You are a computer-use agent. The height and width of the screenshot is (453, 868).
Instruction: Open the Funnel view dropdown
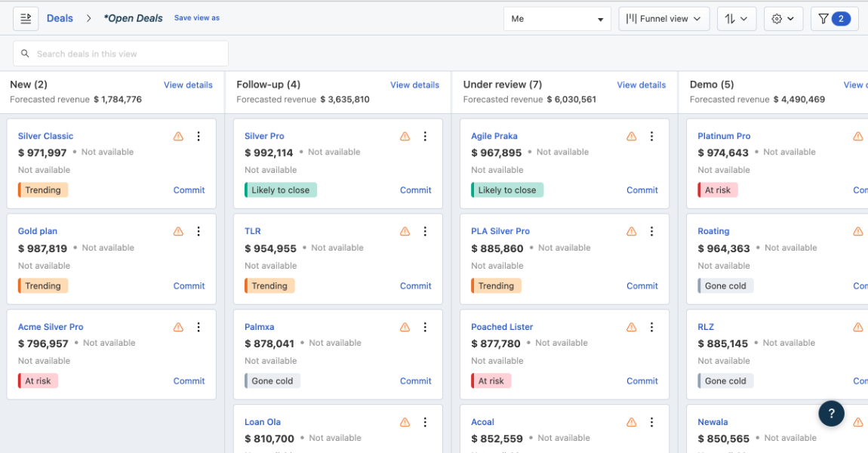pyautogui.click(x=663, y=19)
